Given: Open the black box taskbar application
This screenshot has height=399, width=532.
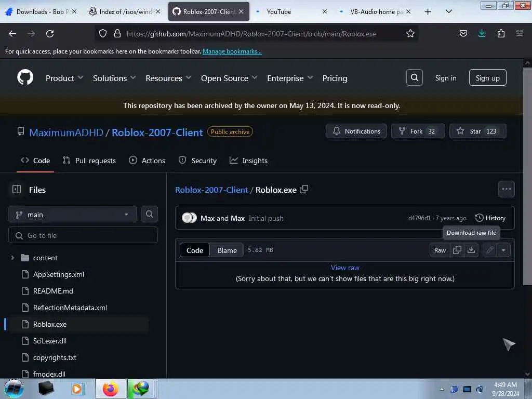Looking at the screenshot, I should pyautogui.click(x=46, y=389).
